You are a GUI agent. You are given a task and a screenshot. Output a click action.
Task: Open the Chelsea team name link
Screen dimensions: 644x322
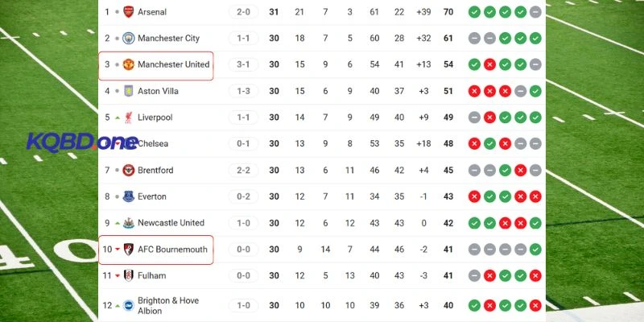pos(155,144)
